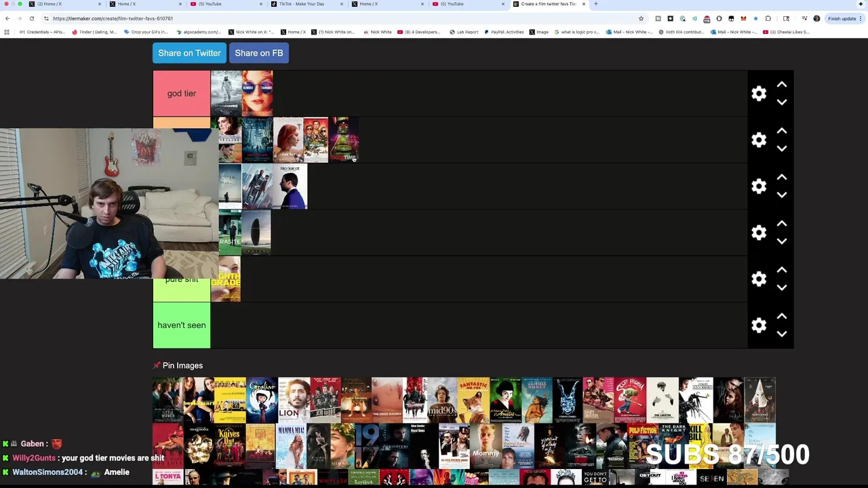The image size is (868, 488).
Task: Open Lab Report bookmark
Action: (464, 32)
